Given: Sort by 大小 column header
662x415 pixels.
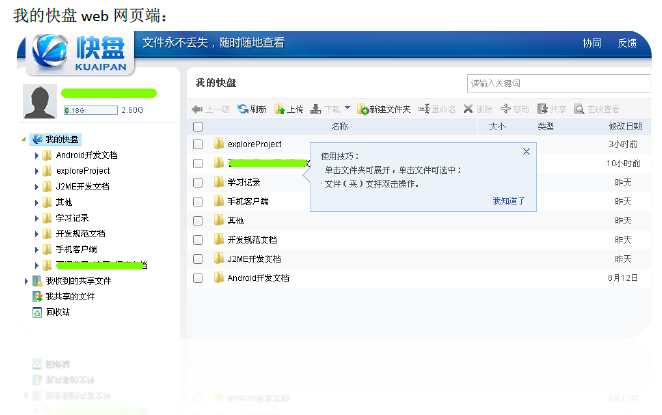Looking at the screenshot, I should click(497, 126).
